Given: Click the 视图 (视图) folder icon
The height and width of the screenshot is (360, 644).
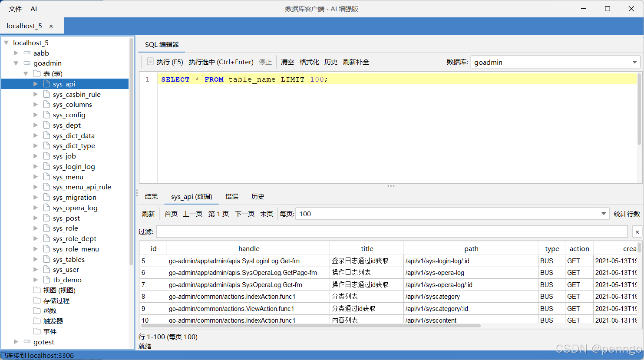Looking at the screenshot, I should (37, 290).
